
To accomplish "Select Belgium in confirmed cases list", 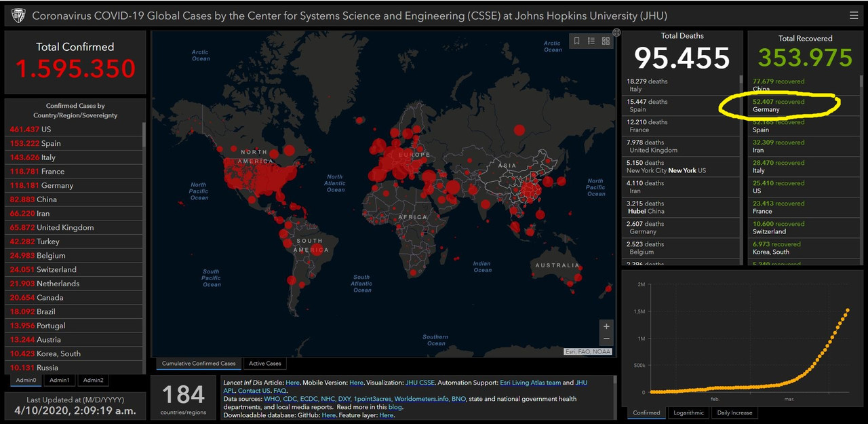I will 74,256.
